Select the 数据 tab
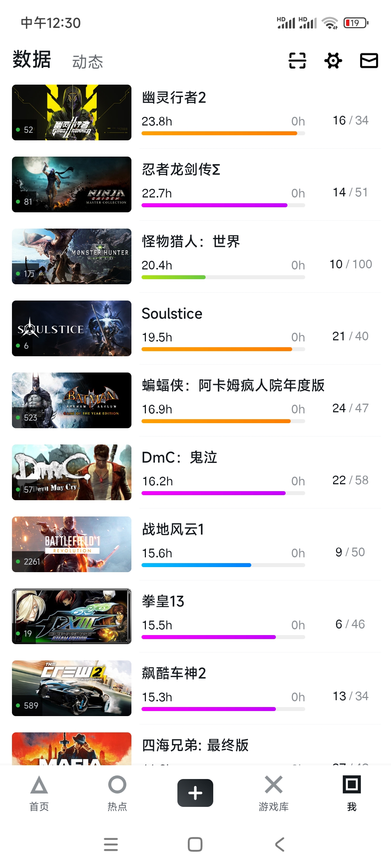 (32, 60)
